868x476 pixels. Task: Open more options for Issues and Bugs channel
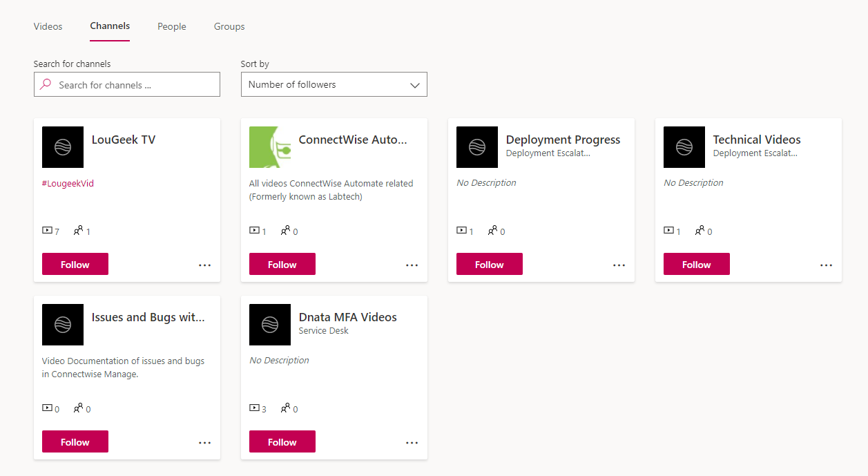[x=205, y=442]
